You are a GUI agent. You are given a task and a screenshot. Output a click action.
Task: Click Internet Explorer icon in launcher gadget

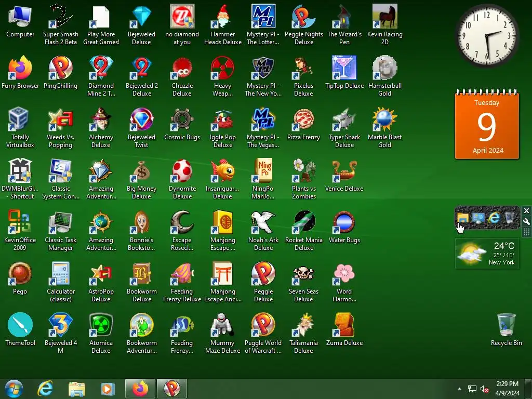coord(495,217)
